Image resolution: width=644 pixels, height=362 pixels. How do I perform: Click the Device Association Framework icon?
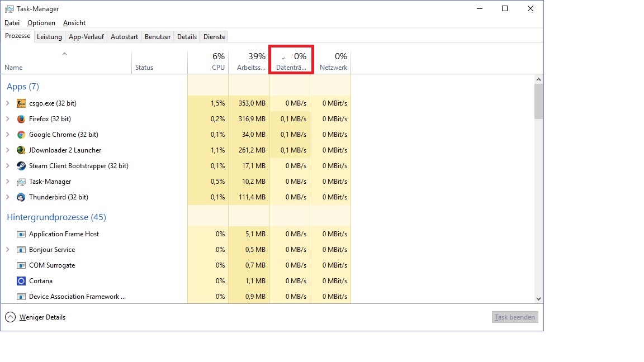click(x=21, y=296)
